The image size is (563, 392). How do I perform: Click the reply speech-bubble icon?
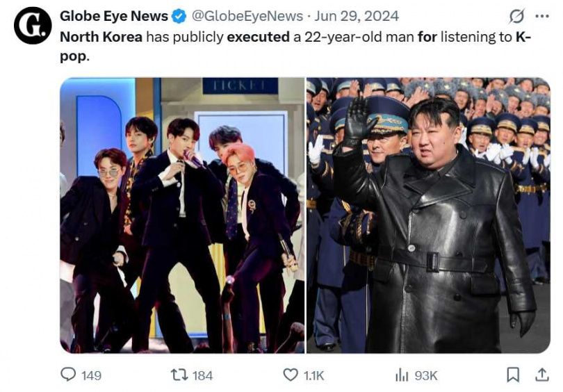(68, 375)
